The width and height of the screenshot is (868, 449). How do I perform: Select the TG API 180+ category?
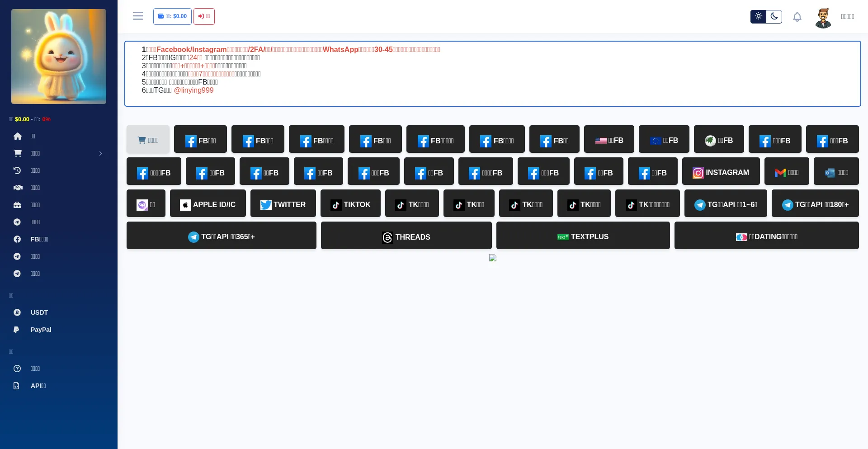pyautogui.click(x=815, y=204)
